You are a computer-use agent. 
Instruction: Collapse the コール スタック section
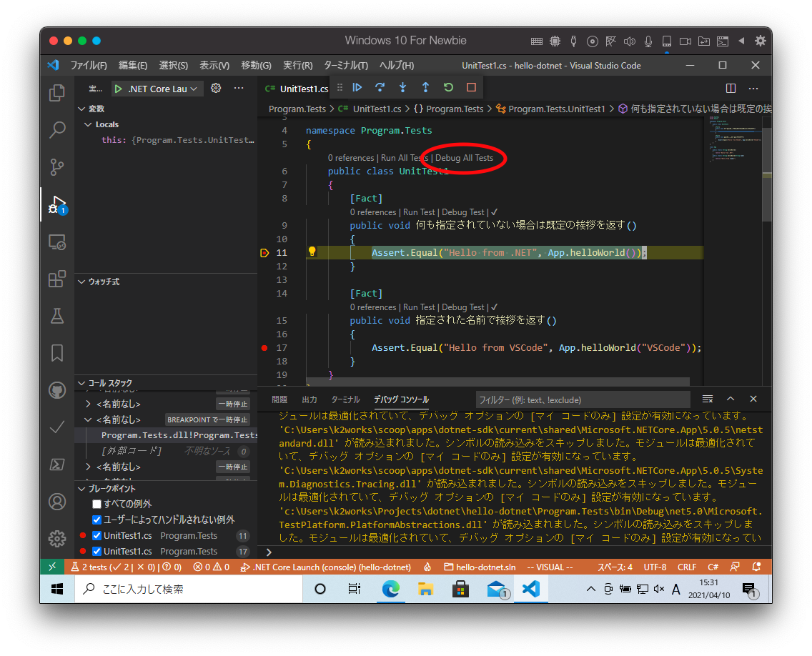point(81,383)
